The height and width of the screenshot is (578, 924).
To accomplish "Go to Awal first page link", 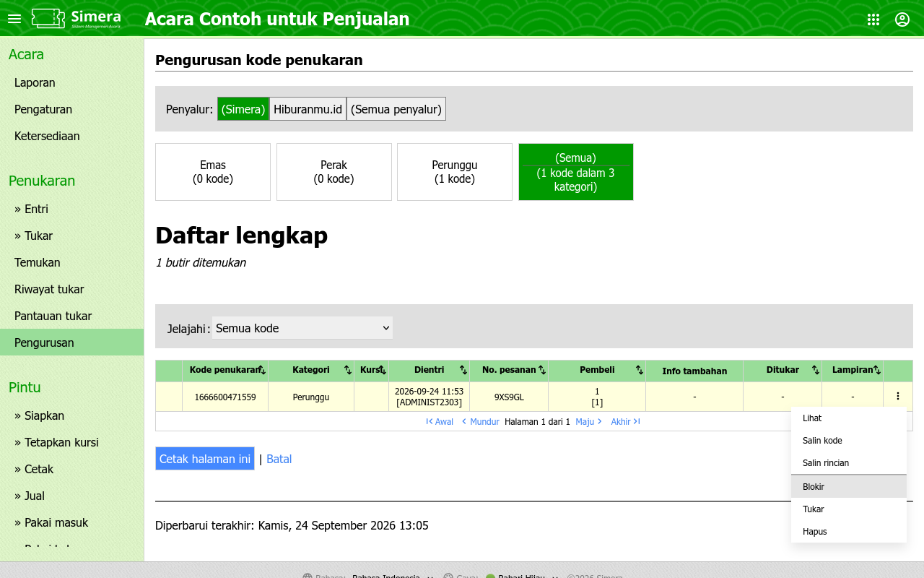I will tap(440, 422).
